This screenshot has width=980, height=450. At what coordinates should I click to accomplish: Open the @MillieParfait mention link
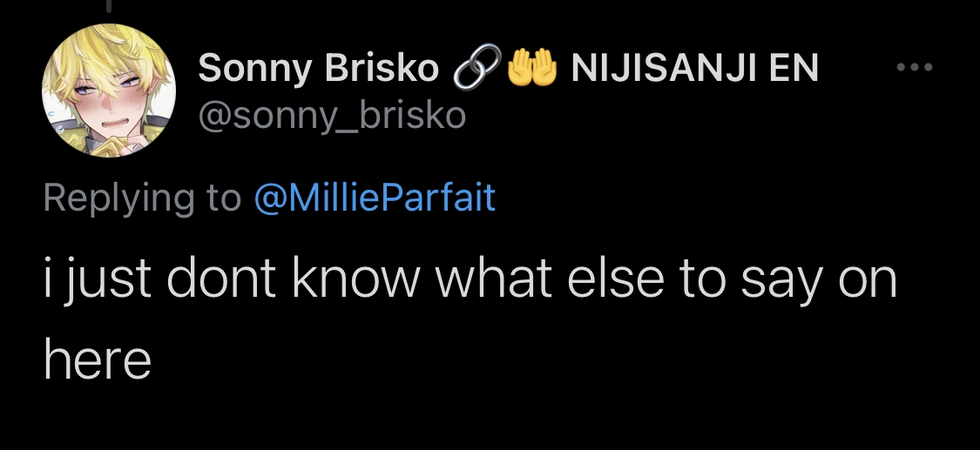pyautogui.click(x=375, y=198)
